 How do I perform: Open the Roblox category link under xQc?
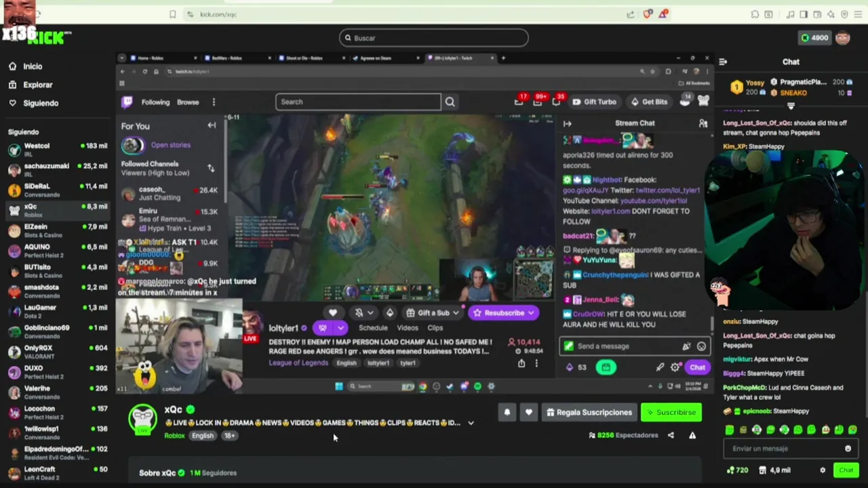[x=174, y=436]
